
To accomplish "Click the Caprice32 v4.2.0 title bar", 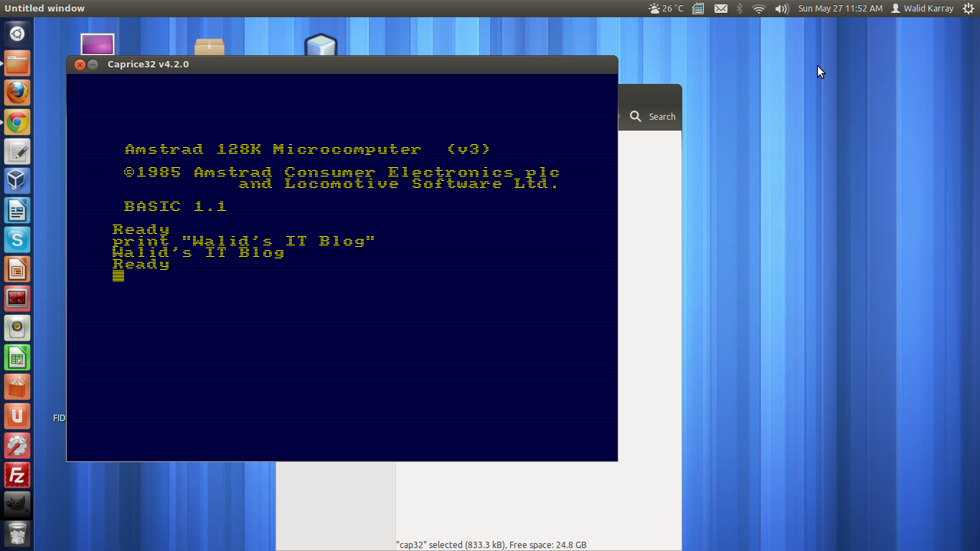I will point(342,65).
